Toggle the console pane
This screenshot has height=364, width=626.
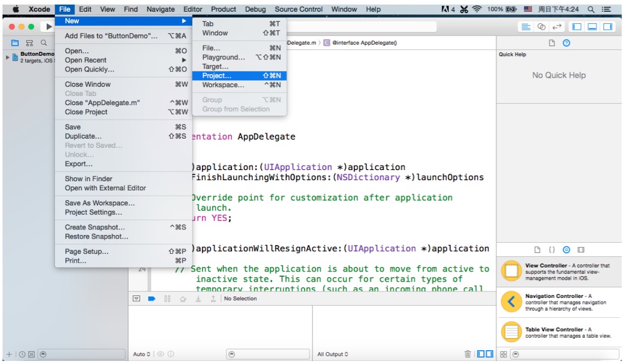489,354
